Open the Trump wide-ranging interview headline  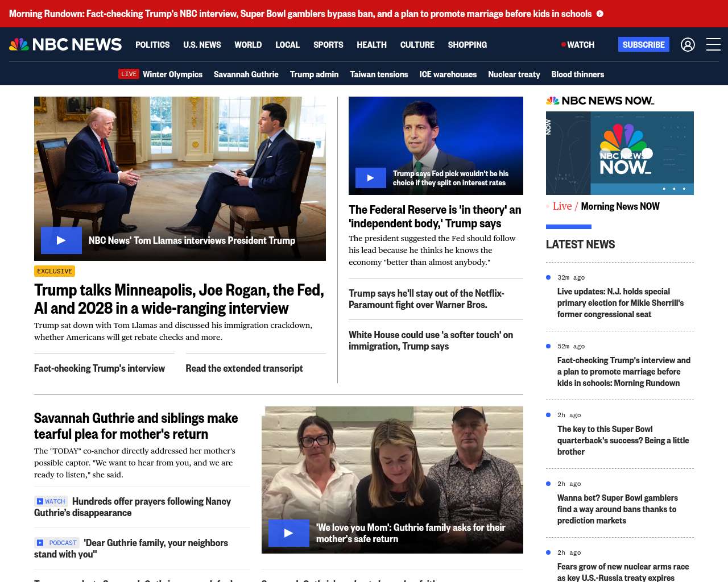click(x=179, y=299)
